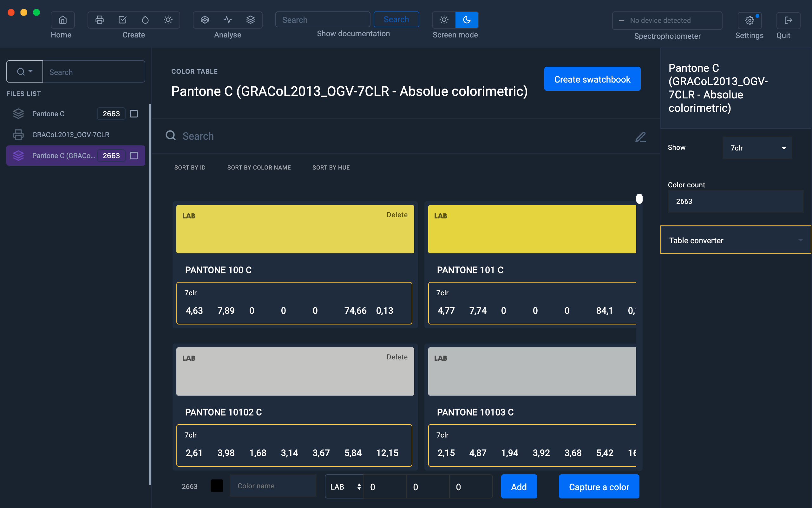Click layers icon of selected Pantone C (GRACo... file
Screen dimensions: 812x508
point(18,156)
